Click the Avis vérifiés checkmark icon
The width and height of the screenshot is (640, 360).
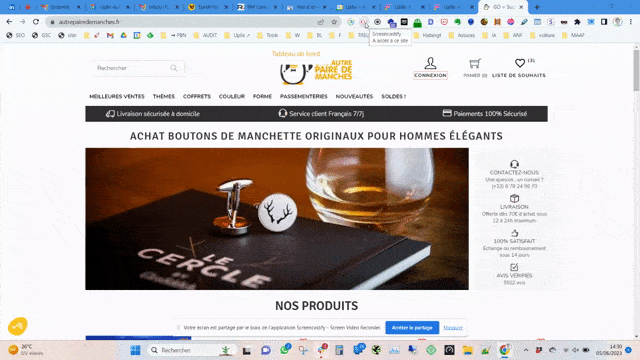[x=514, y=267]
